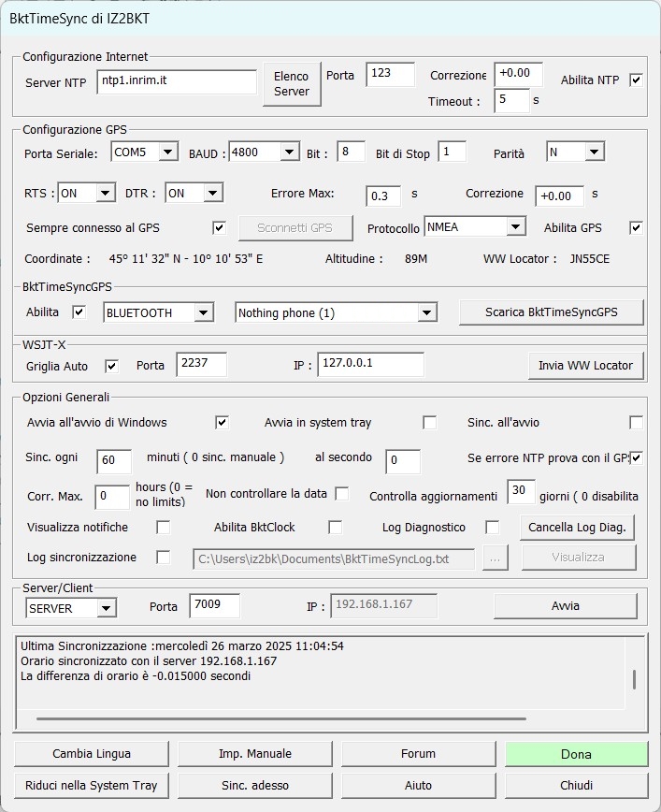The image size is (661, 812).
Task: Click Riduci nella System Tray
Action: (x=92, y=786)
